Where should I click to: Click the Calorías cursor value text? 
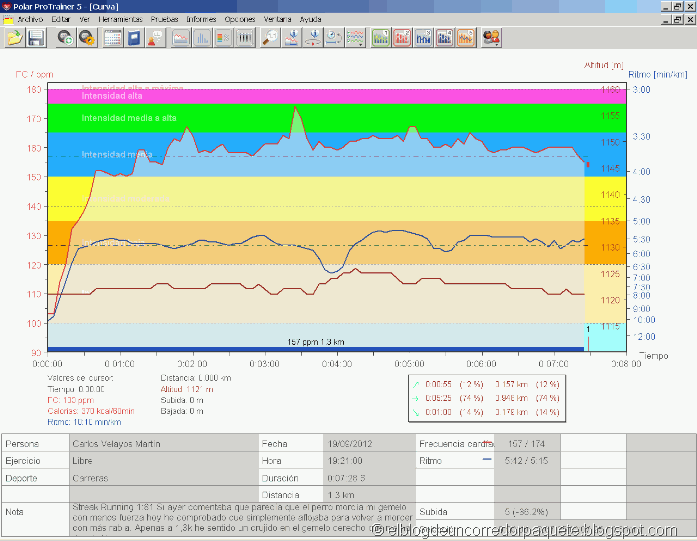tap(91, 411)
